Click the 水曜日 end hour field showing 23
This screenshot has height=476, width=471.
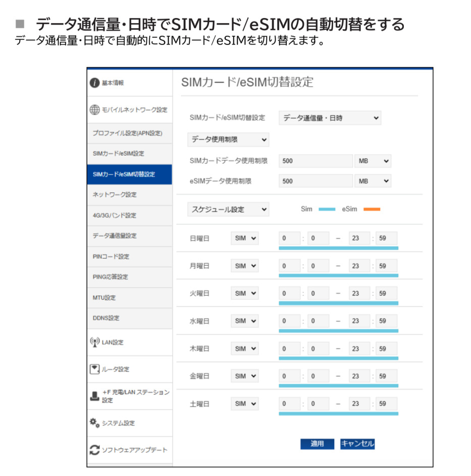359,321
